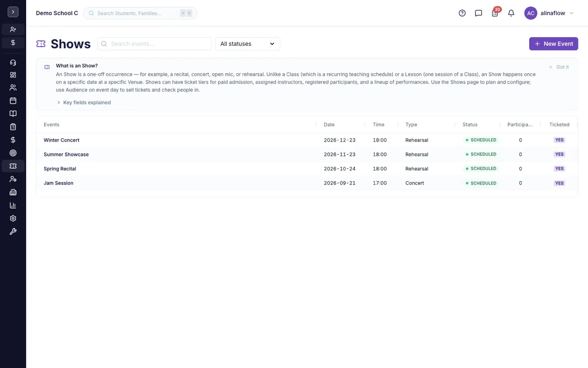Screen dimensions: 588x368
Task: Open the clipboard sidebar icon
Action: click(13, 127)
